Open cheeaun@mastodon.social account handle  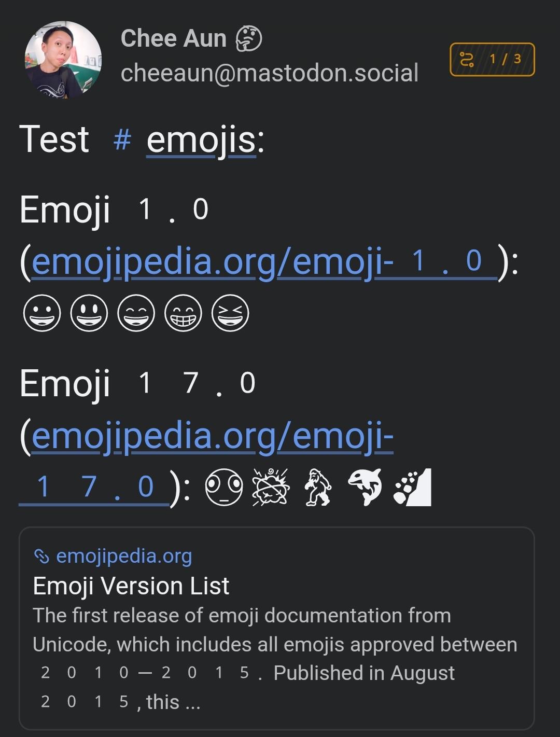269,73
